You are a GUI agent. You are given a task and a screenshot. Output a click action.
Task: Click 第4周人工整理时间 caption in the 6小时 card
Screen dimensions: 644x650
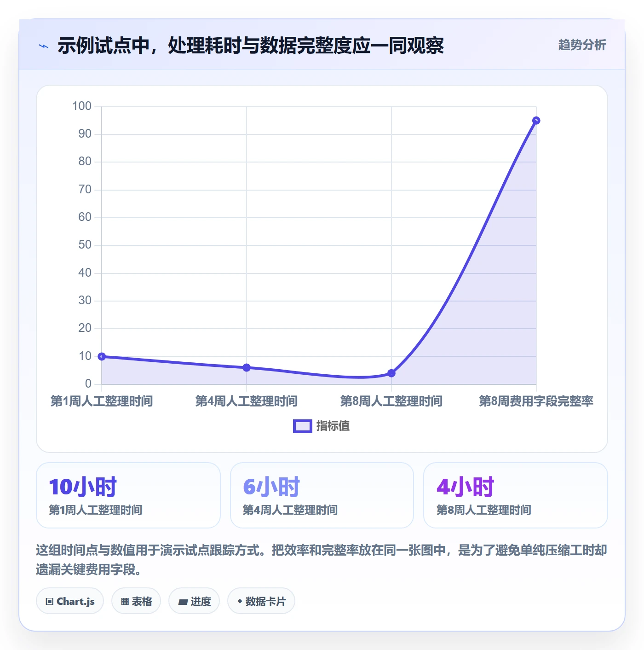(290, 510)
